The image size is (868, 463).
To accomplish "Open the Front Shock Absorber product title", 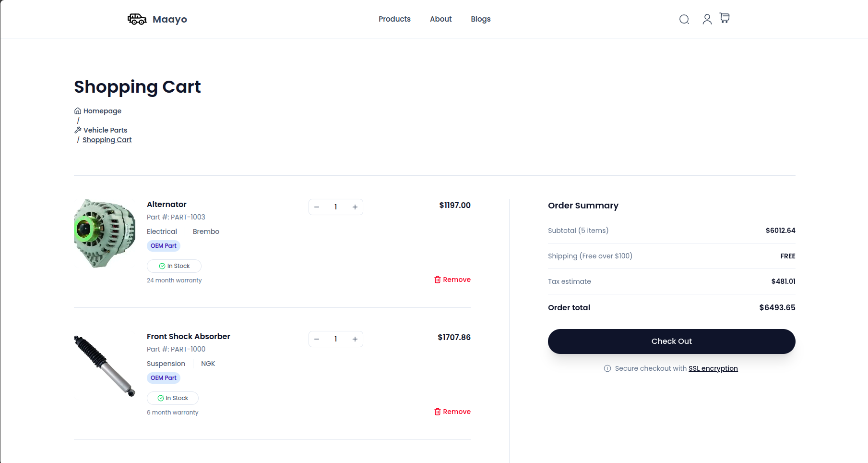I will pos(188,336).
